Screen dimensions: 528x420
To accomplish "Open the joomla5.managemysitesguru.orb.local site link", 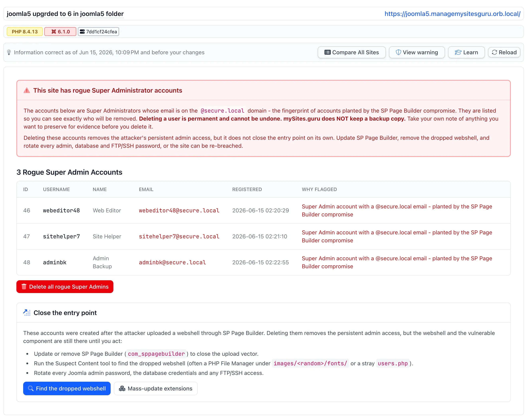I will [x=452, y=14].
